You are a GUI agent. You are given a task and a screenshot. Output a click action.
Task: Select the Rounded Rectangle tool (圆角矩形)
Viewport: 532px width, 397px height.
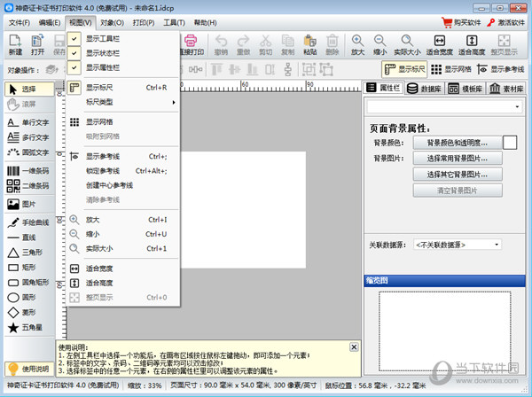tap(29, 283)
